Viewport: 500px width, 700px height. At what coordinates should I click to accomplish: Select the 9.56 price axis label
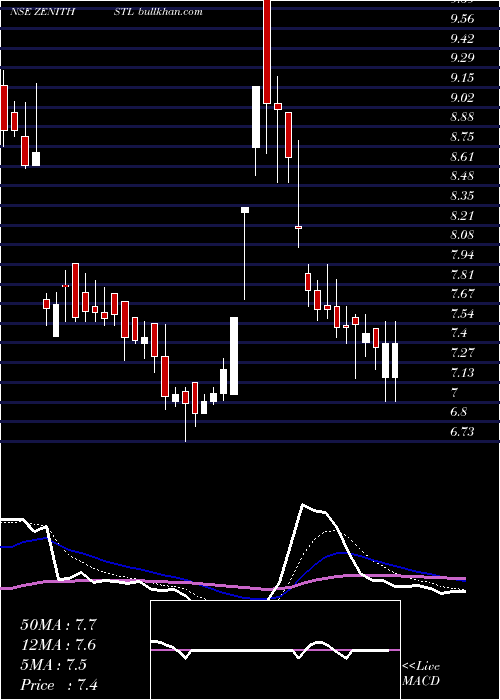[x=462, y=19]
